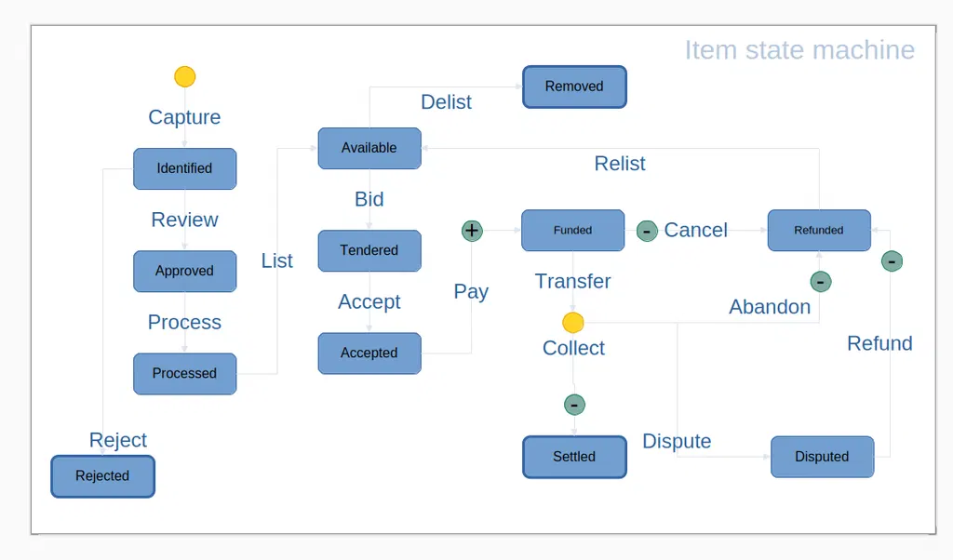Select the Tendered state box

(369, 250)
